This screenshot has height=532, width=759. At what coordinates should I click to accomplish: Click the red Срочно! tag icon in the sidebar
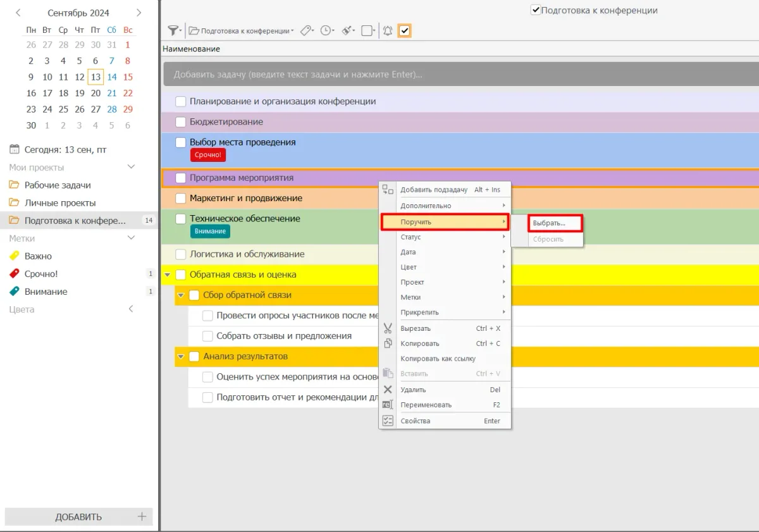pyautogui.click(x=15, y=274)
